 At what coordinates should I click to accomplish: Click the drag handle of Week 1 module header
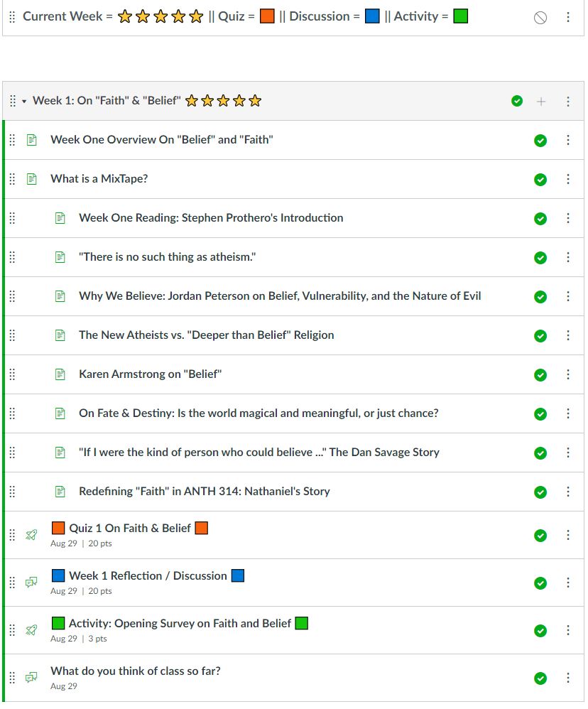click(12, 101)
